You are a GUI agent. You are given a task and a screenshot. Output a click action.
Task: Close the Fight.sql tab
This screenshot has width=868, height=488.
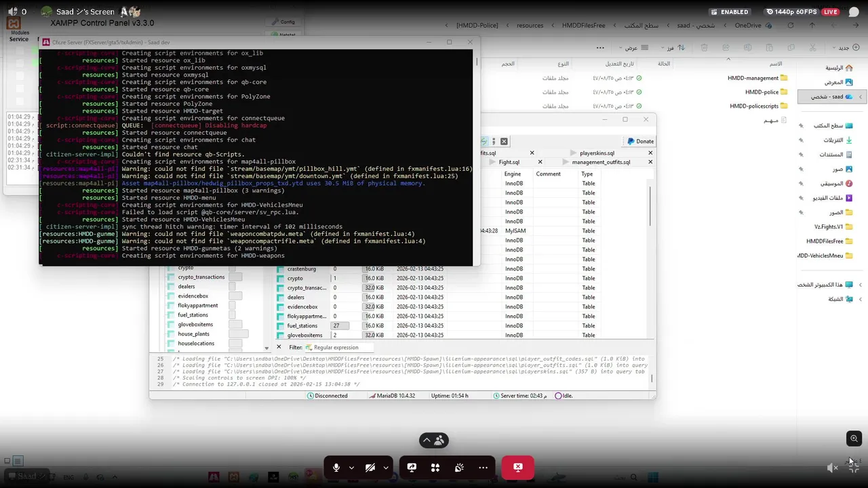[x=540, y=162]
